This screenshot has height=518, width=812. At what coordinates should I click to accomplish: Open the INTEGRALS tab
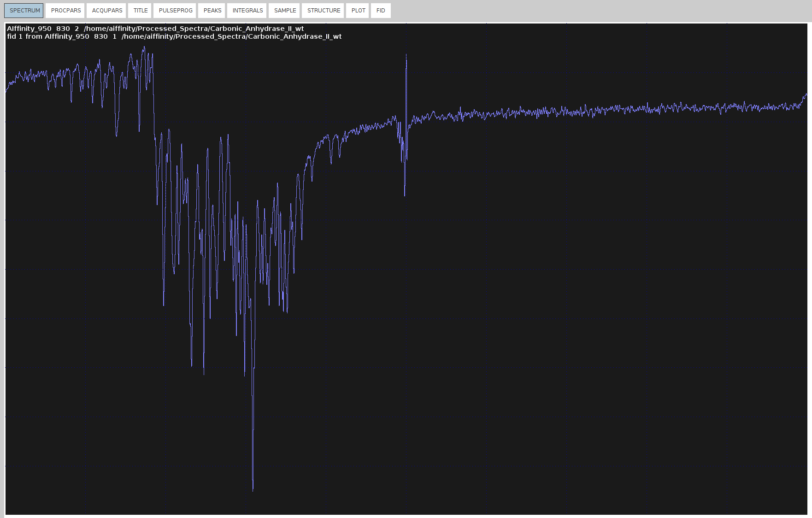(247, 11)
